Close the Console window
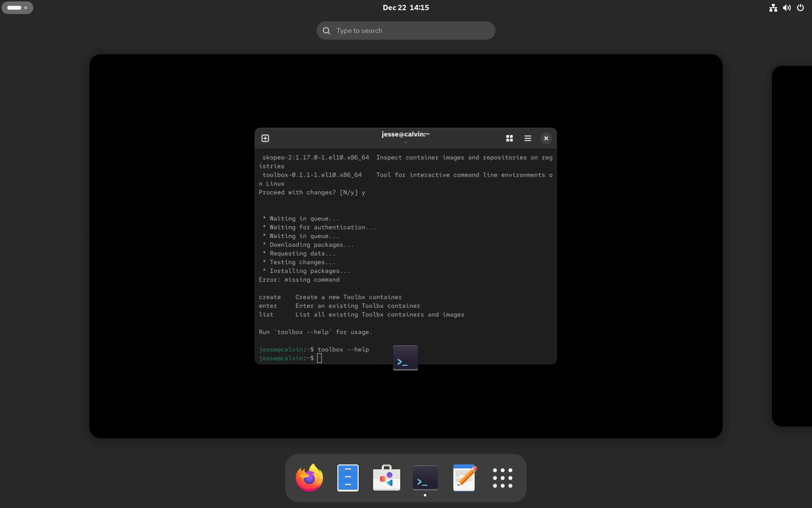 [546, 138]
